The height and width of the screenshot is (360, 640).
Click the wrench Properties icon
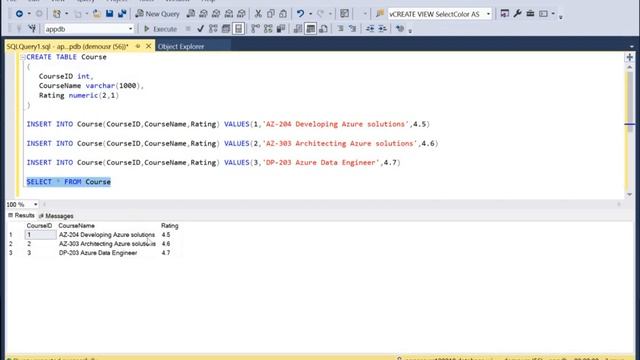tap(518, 14)
